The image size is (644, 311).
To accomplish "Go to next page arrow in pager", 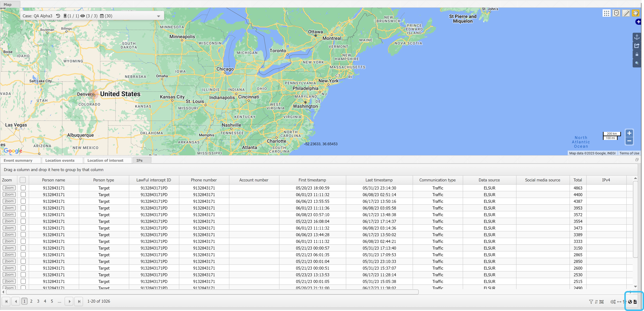I will pos(69,301).
